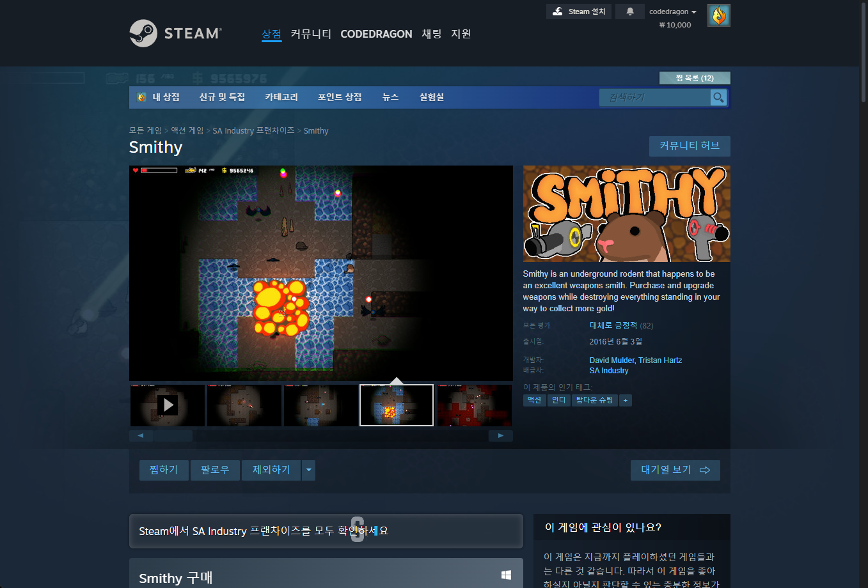The width and height of the screenshot is (868, 588).
Task: Select highlighted explosion screenshot thumbnail
Action: click(x=397, y=405)
